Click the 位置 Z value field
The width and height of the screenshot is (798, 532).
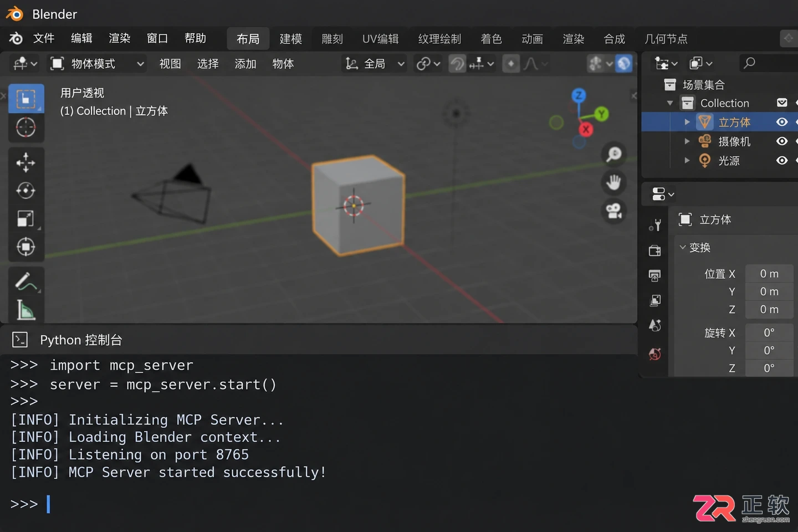(769, 309)
